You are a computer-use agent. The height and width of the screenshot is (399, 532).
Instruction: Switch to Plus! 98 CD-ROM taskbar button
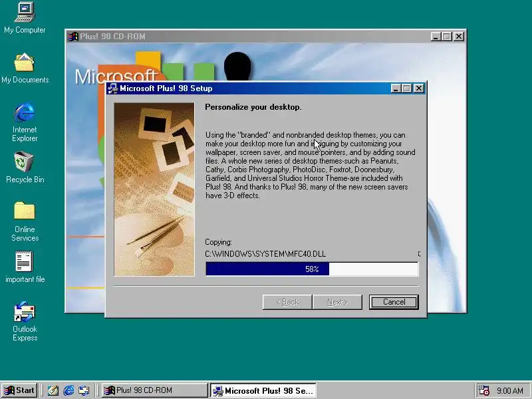pos(154,390)
